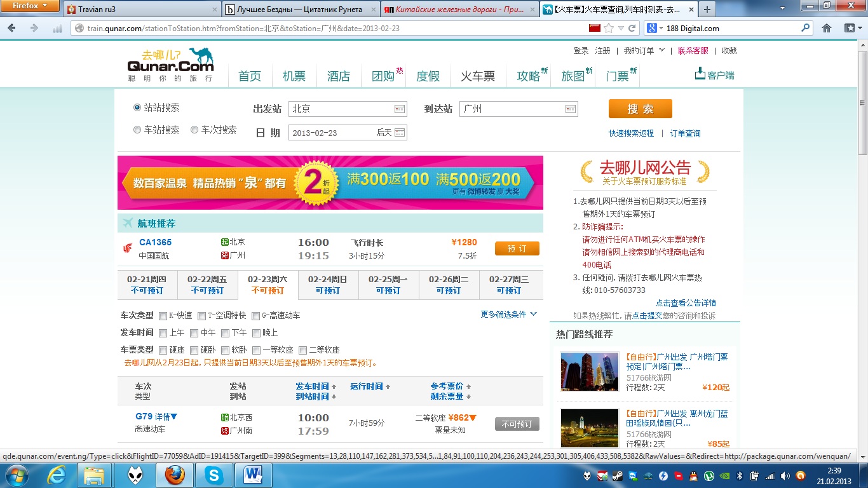Bookmark this page with the star icon
Viewport: 868px width, 488px height.
coord(609,28)
